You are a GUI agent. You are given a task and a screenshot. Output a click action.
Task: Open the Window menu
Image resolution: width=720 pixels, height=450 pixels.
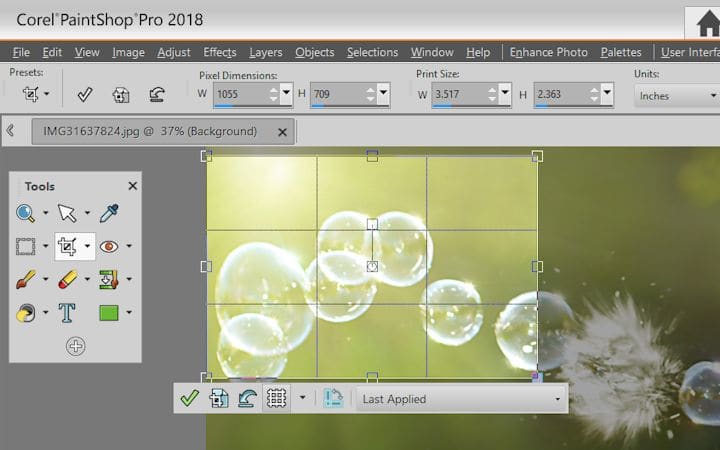[432, 52]
